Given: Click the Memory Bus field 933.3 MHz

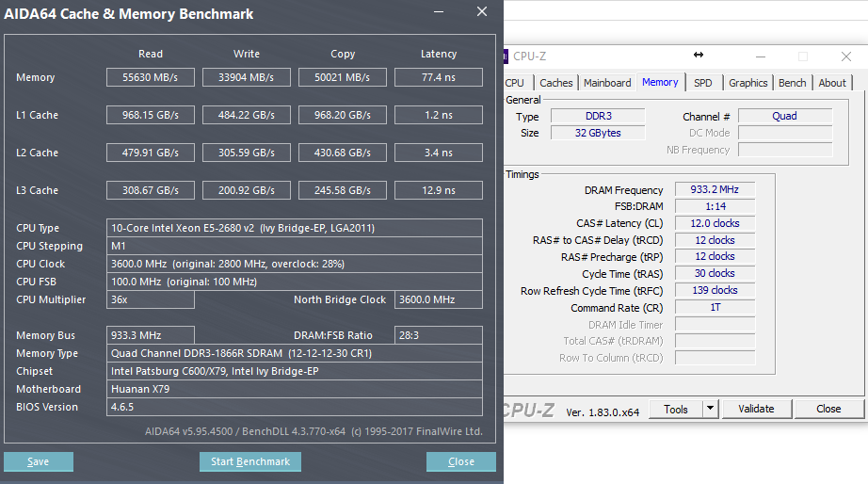Looking at the screenshot, I should (x=151, y=335).
